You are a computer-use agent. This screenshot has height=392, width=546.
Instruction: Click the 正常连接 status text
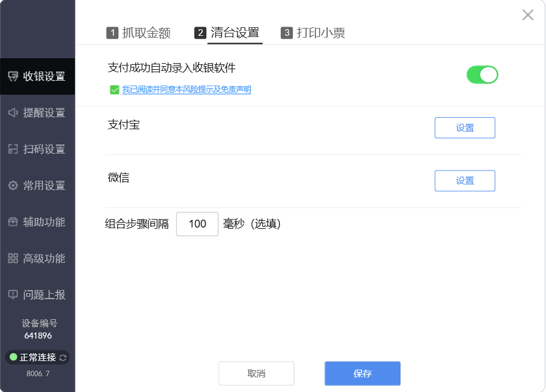point(38,357)
